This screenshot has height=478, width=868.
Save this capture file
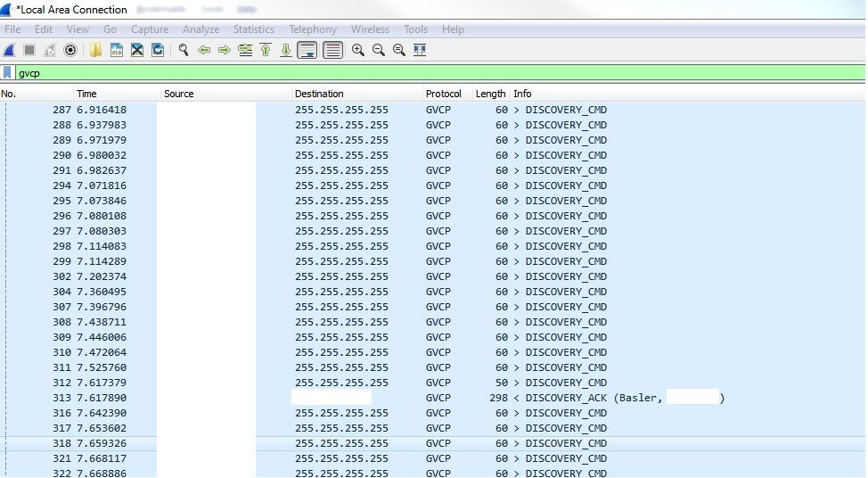(116, 51)
